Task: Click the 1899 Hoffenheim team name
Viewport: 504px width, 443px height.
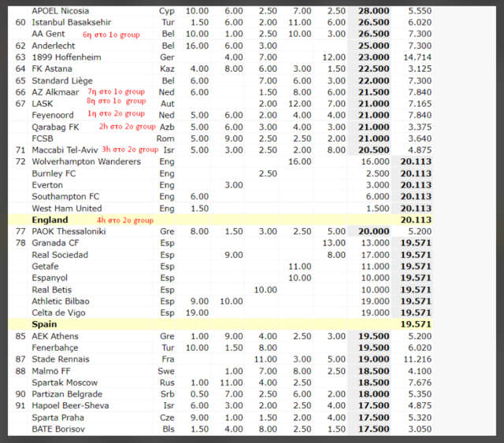Action: (66, 57)
